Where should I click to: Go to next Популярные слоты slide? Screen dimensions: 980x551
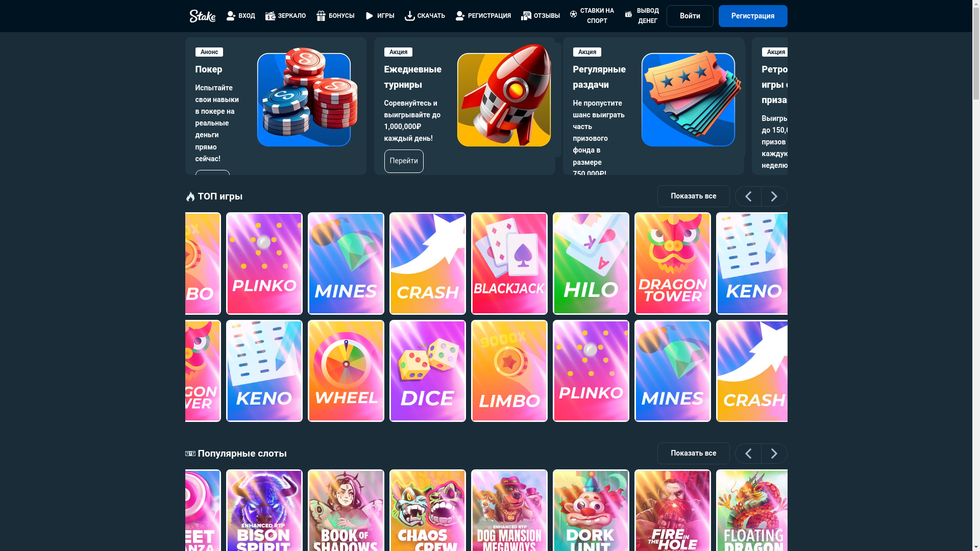point(774,453)
